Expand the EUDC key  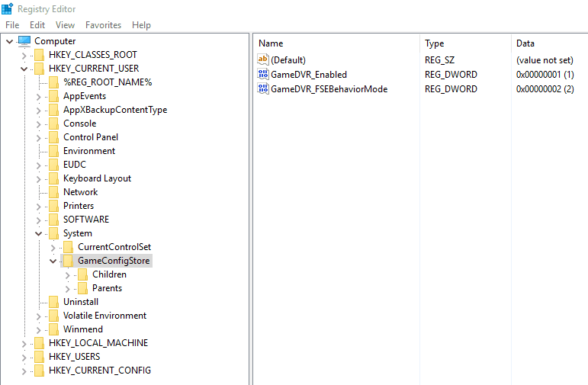[39, 165]
